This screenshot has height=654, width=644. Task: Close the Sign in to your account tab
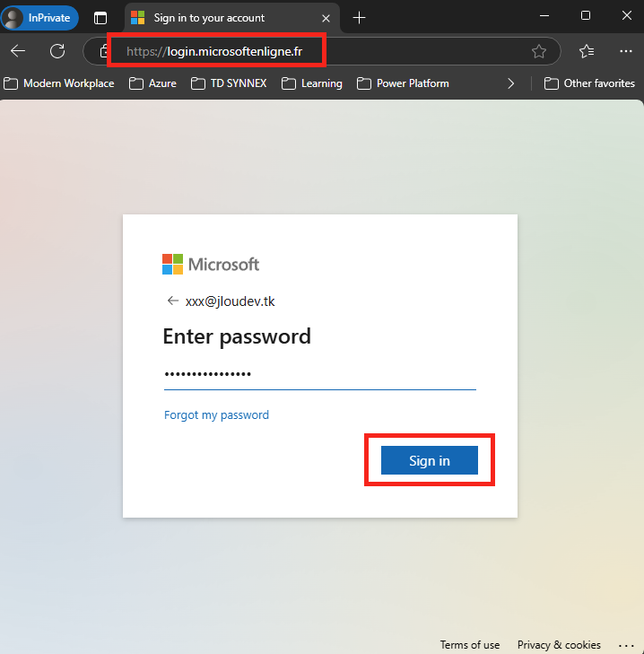click(326, 18)
